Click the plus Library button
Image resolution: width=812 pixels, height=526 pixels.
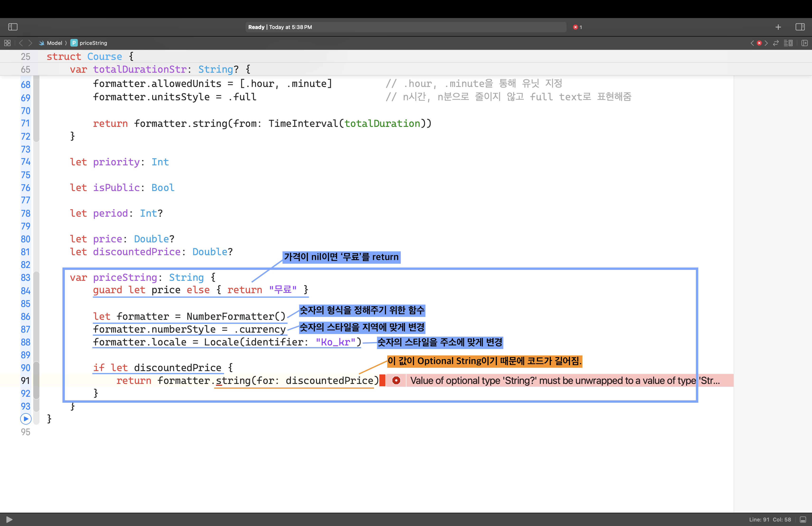click(778, 27)
